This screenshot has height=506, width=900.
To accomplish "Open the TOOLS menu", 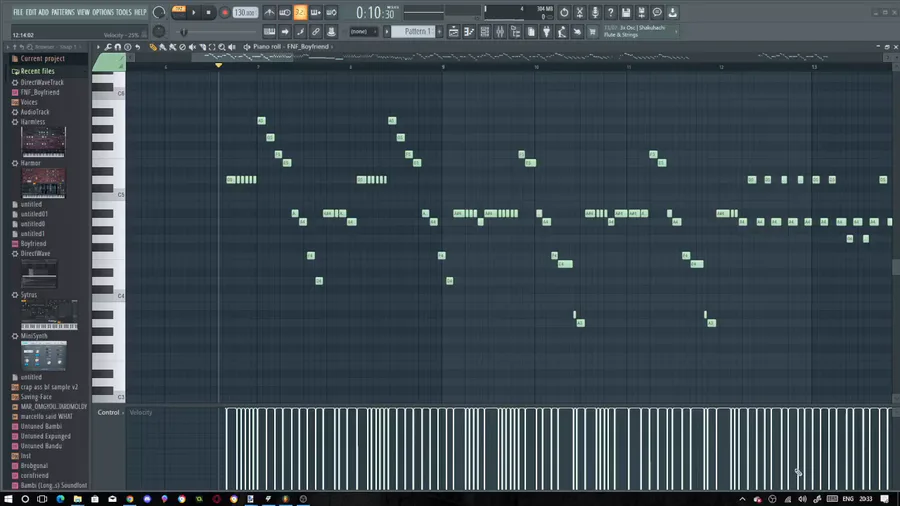I will [x=123, y=12].
